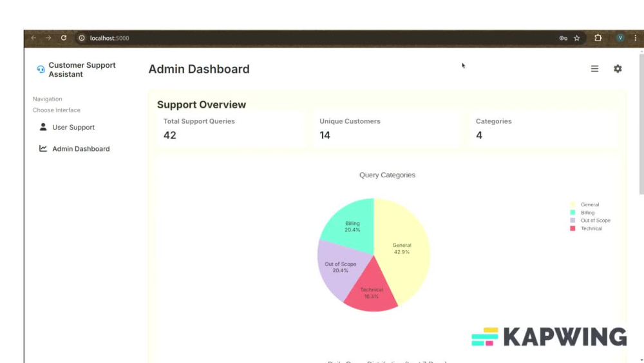Go back using browser back arrow

pos(33,38)
